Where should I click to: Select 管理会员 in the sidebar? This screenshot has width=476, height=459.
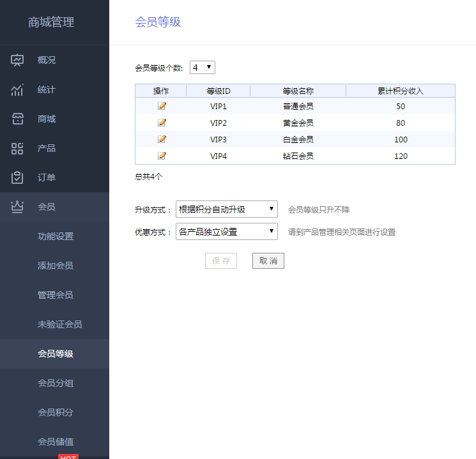56,295
